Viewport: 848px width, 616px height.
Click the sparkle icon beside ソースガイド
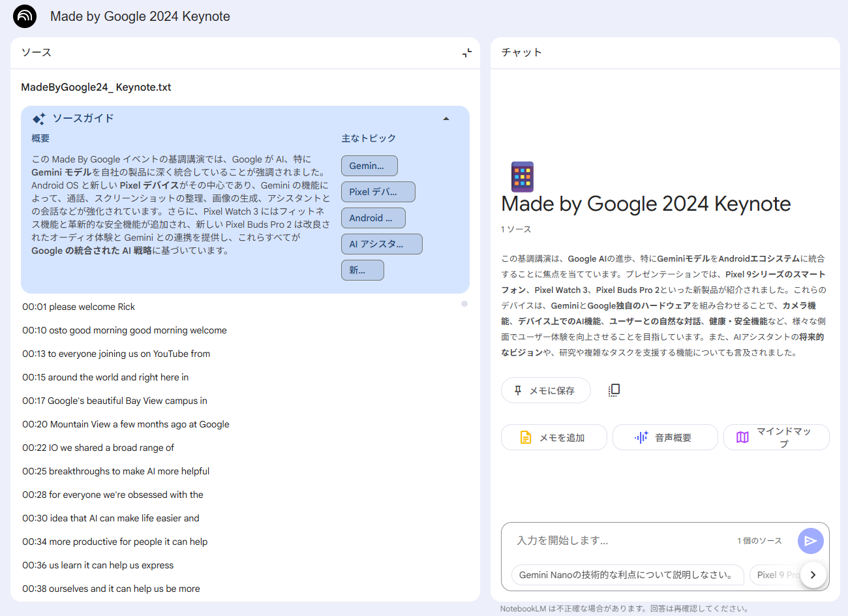click(x=39, y=119)
